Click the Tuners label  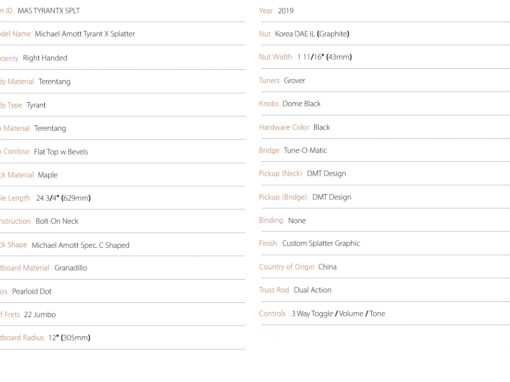click(x=269, y=80)
